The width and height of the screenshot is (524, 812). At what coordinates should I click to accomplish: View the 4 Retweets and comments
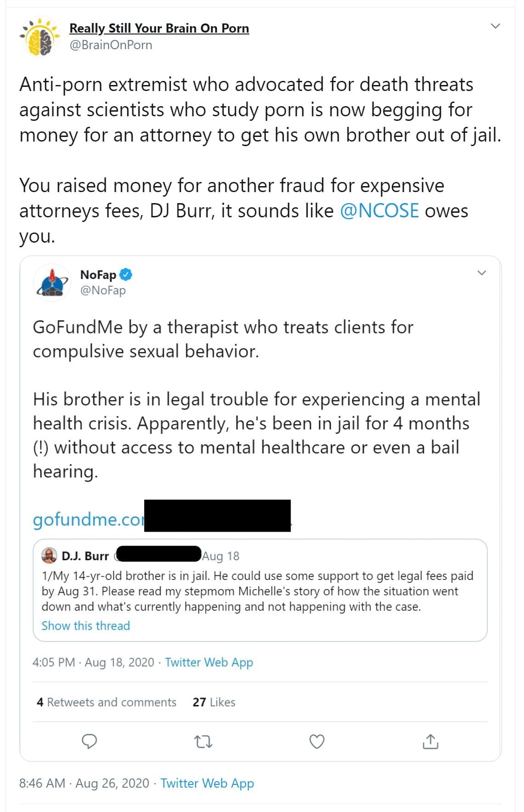click(x=107, y=702)
